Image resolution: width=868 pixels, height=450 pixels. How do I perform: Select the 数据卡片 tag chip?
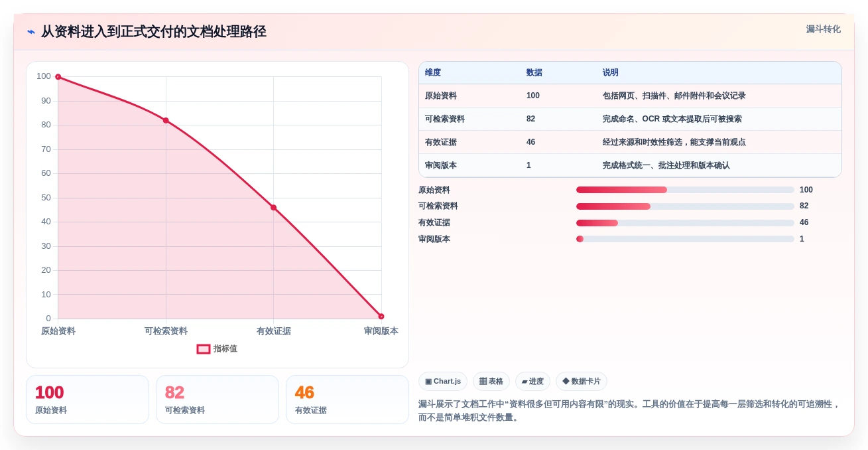[x=582, y=382]
